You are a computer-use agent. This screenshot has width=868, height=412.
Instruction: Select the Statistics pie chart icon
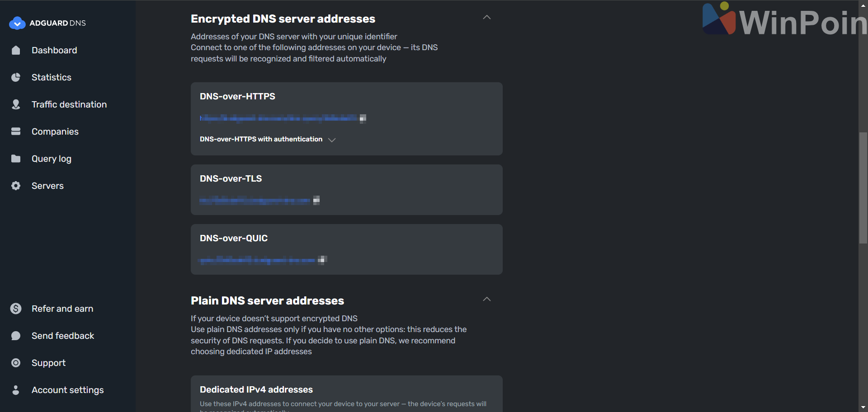point(16,77)
